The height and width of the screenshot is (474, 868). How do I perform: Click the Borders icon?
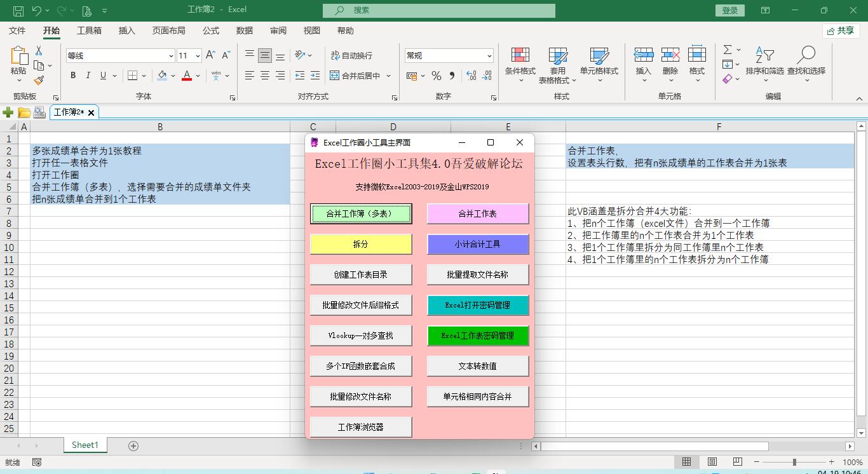pyautogui.click(x=132, y=76)
